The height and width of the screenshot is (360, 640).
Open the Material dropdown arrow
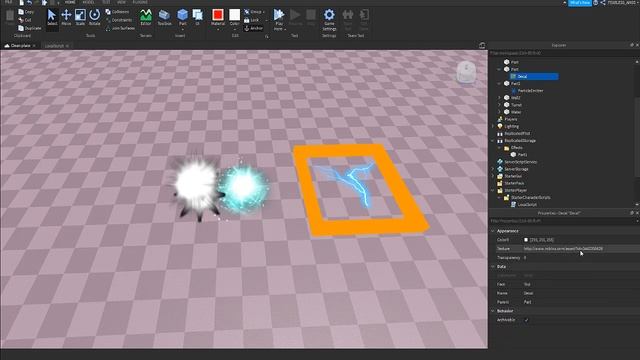tap(218, 29)
